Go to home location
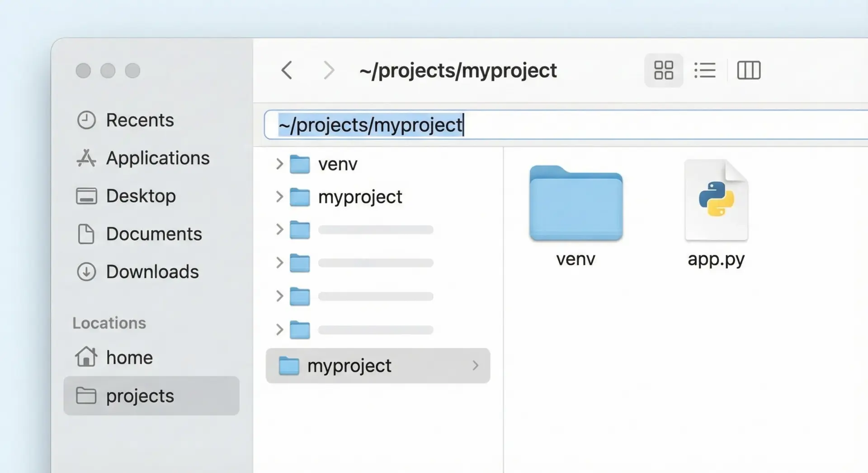868x473 pixels. (x=129, y=357)
